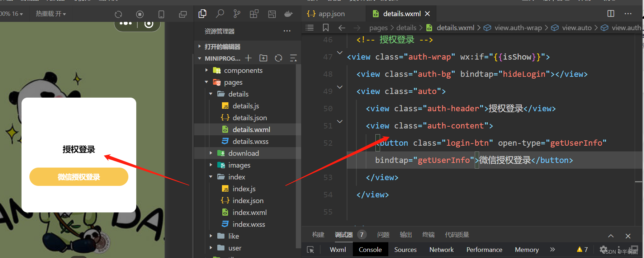Open the Search magnifier icon
The width and height of the screenshot is (644, 258).
pos(220,14)
